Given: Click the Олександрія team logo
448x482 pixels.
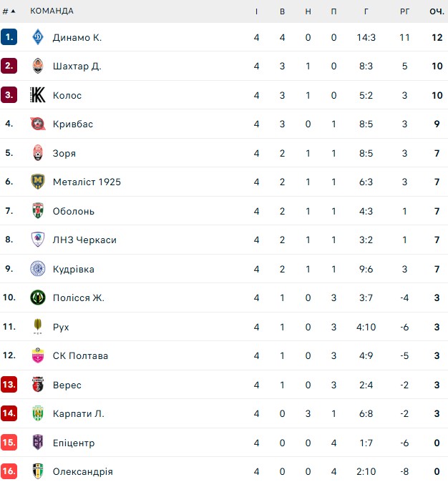Looking at the screenshot, I should pyautogui.click(x=38, y=472).
